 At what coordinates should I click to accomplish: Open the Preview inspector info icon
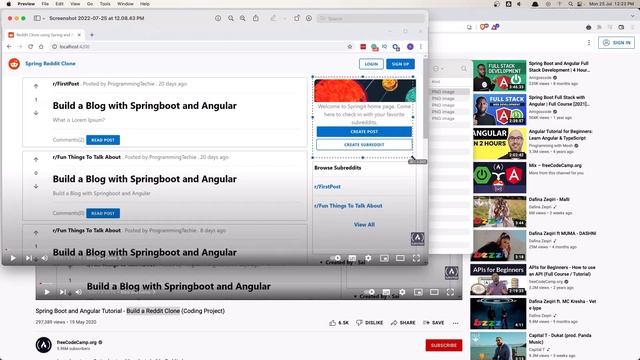218,18
